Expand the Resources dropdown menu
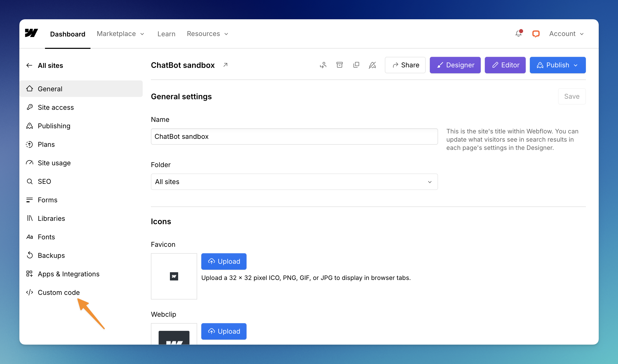The width and height of the screenshot is (618, 364). (x=207, y=34)
